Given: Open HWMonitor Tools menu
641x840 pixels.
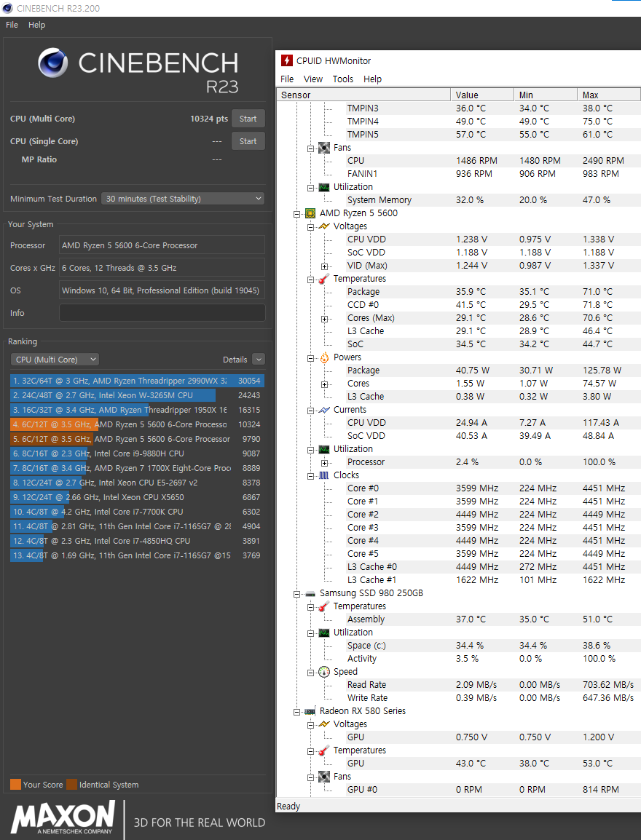Looking at the screenshot, I should [x=343, y=79].
